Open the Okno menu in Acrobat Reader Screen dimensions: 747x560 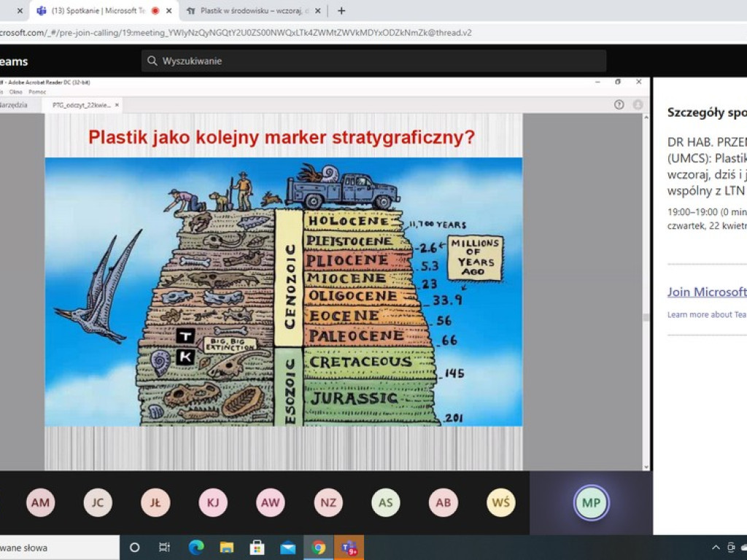tap(16, 92)
